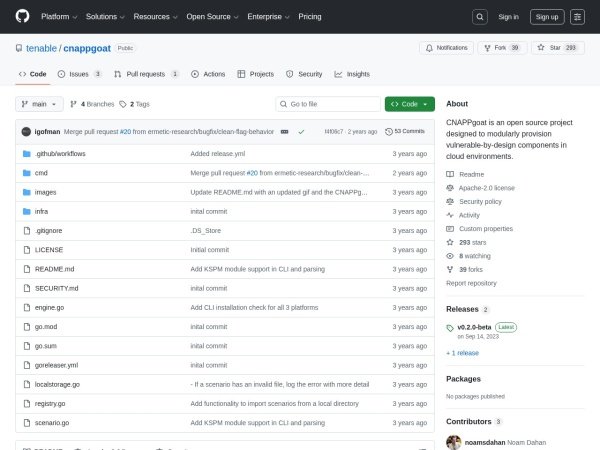Open the cmd folder
The height and width of the screenshot is (450, 600).
(41, 173)
